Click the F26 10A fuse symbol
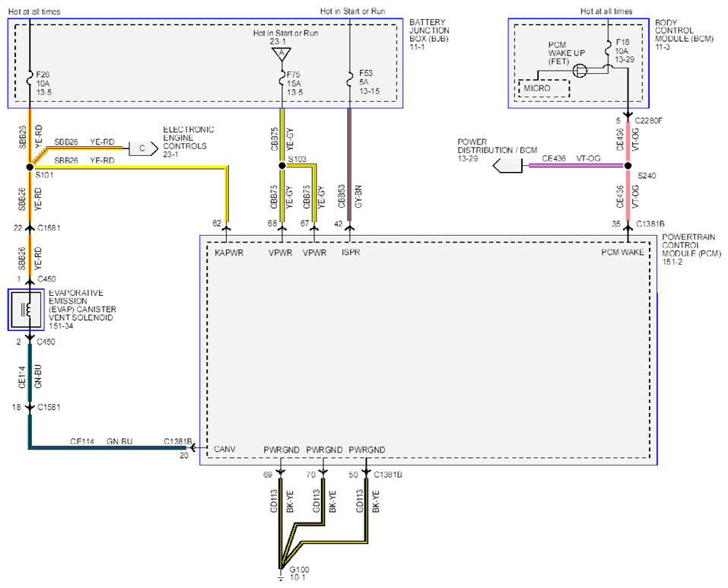Image resolution: width=728 pixels, height=588 pixels. pyautogui.click(x=29, y=78)
